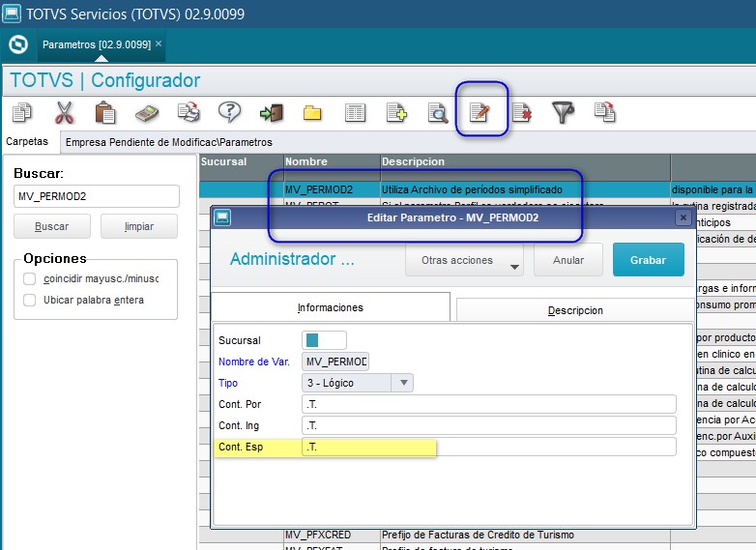Click the Cut scissors icon
This screenshot has width=756, height=550.
coord(64,112)
